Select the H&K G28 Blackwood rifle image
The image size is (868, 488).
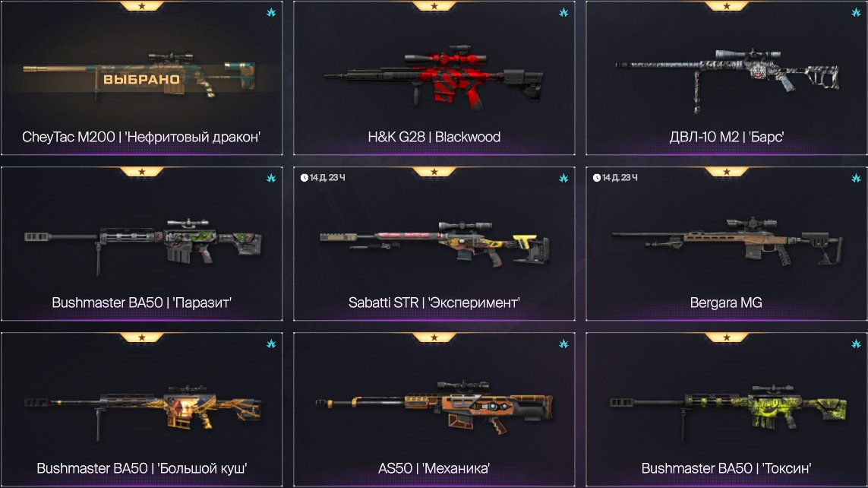pyautogui.click(x=434, y=77)
